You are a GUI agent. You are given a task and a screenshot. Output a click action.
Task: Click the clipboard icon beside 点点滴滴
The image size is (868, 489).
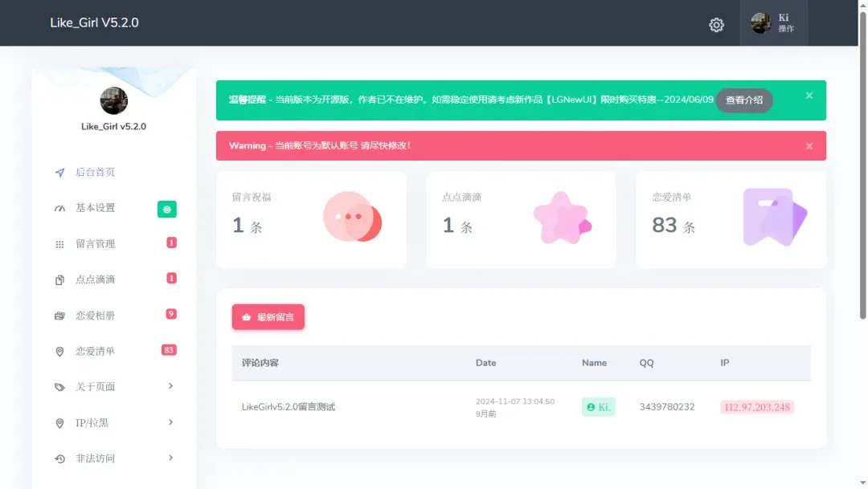coord(59,280)
